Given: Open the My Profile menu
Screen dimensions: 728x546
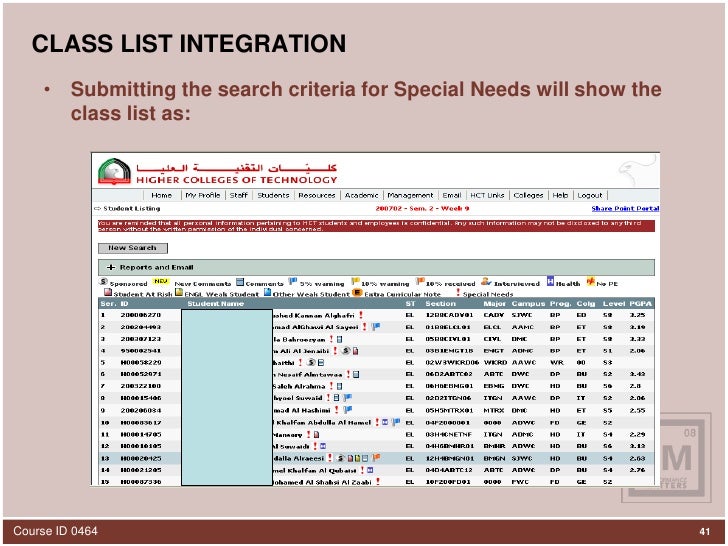Looking at the screenshot, I should [202, 195].
